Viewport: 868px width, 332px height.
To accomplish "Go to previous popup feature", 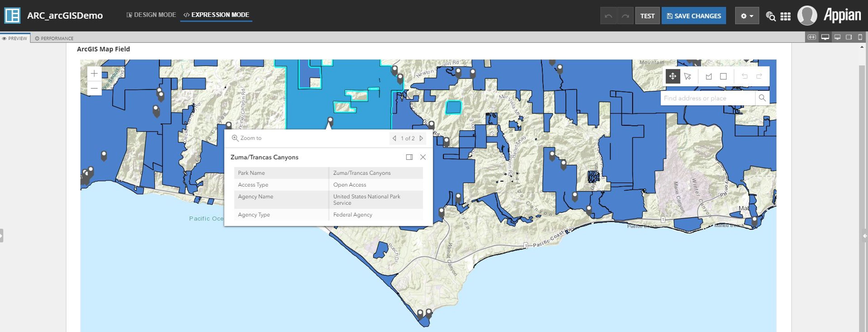I will click(394, 138).
